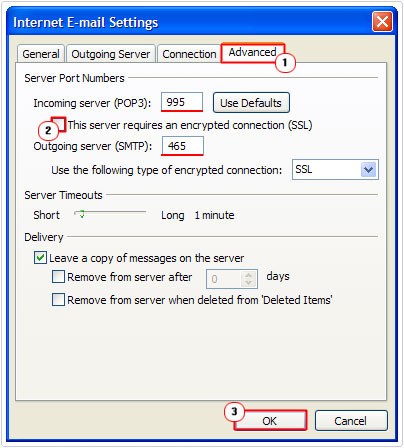
Task: Open the encrypted connection type dropdown
Action: 335,170
